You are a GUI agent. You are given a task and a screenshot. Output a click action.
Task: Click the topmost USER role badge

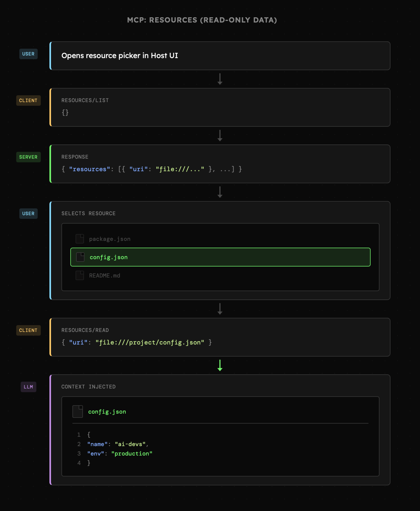click(x=28, y=54)
